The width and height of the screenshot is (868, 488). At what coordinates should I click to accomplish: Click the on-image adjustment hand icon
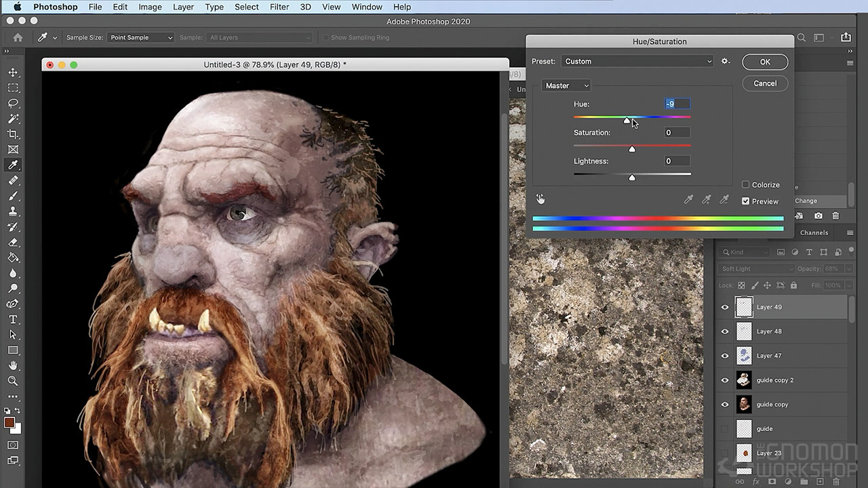click(x=540, y=199)
